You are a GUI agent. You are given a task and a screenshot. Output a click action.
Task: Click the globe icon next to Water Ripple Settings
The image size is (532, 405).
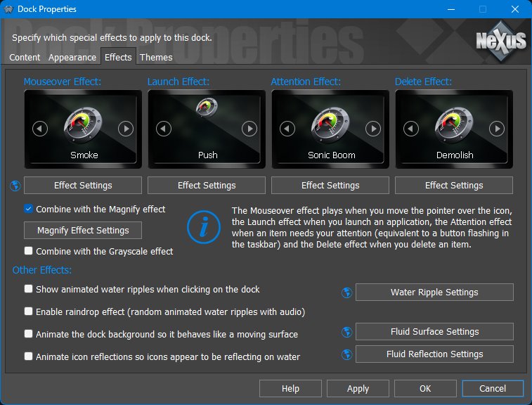click(x=346, y=292)
